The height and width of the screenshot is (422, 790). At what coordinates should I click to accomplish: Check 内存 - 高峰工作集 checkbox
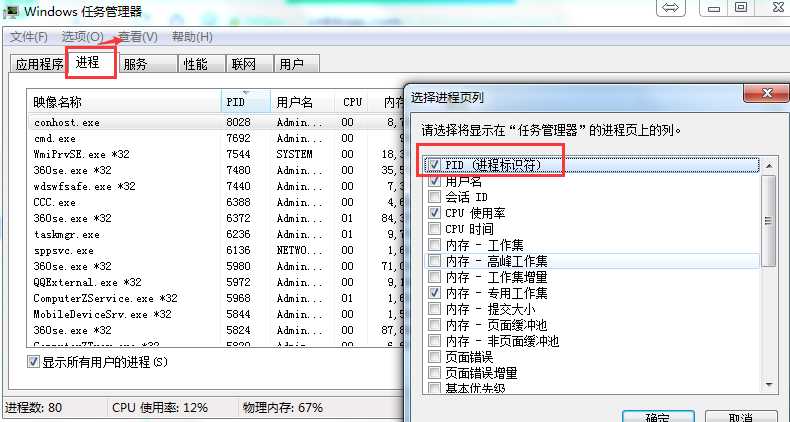[434, 261]
